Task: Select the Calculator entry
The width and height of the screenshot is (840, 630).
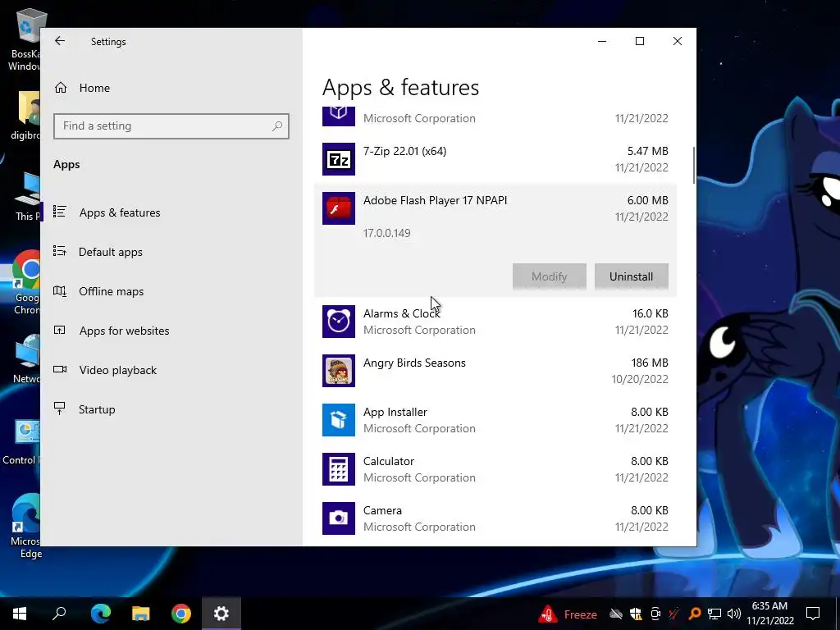Action: [495, 469]
